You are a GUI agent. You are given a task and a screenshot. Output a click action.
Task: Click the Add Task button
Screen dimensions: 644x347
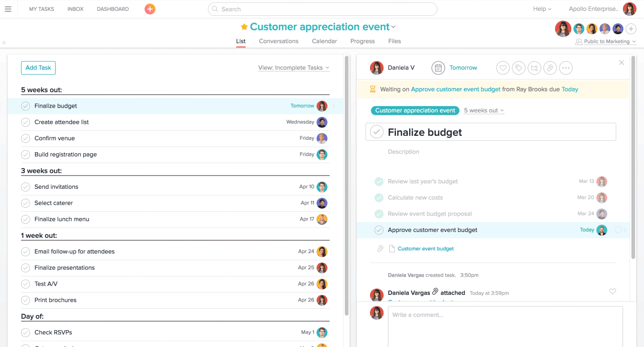click(38, 68)
